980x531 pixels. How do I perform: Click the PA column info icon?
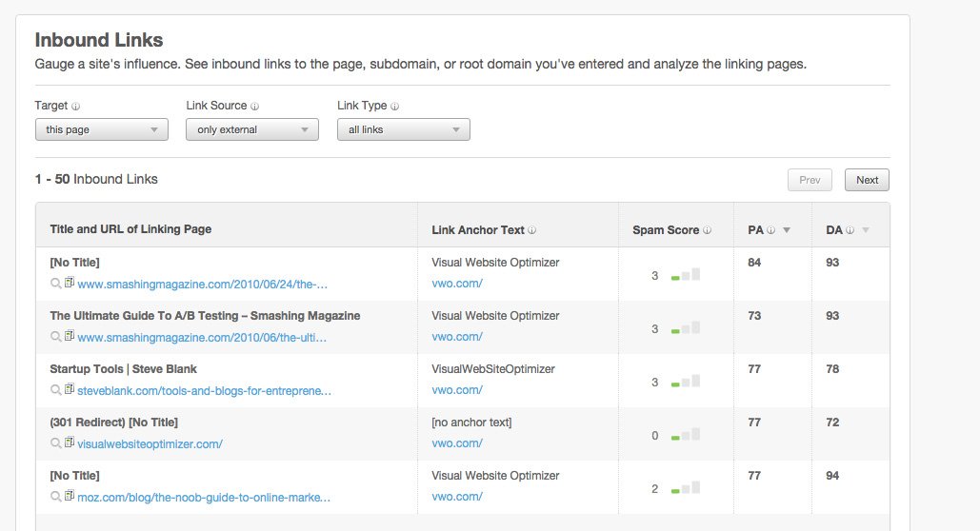pos(770,230)
